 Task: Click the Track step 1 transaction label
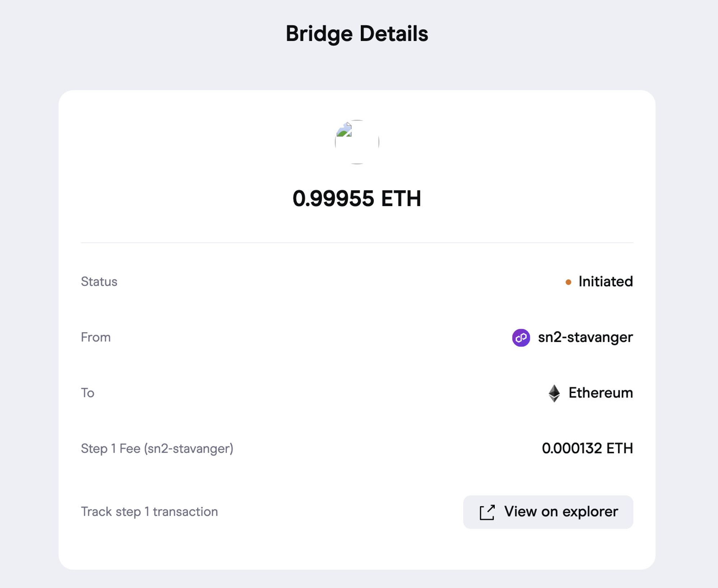click(149, 512)
